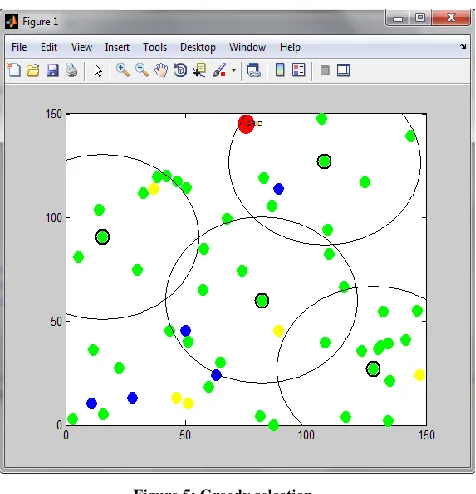Click the New Figure toolbar icon

click(14, 70)
